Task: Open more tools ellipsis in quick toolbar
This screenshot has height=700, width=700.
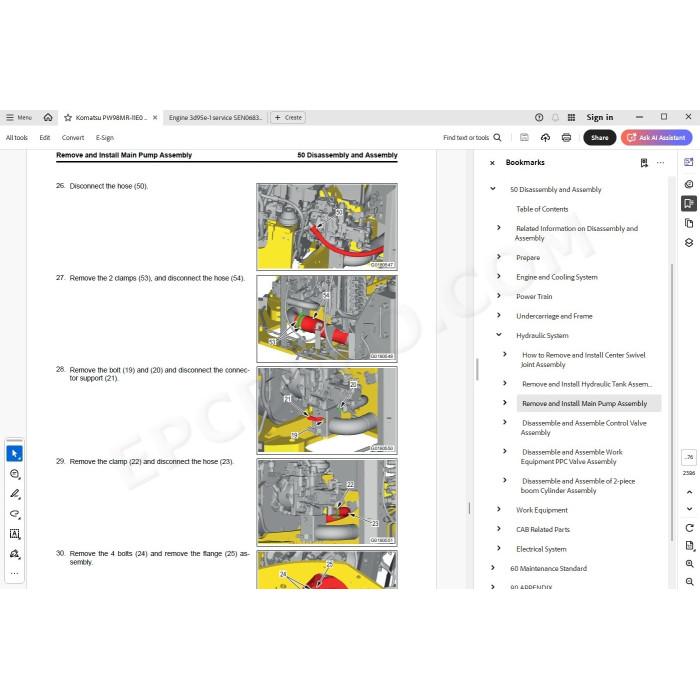Action: coord(15,573)
